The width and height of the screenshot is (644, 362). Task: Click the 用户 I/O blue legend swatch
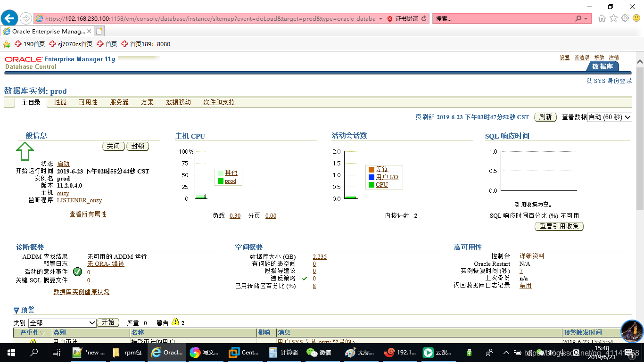(x=372, y=177)
